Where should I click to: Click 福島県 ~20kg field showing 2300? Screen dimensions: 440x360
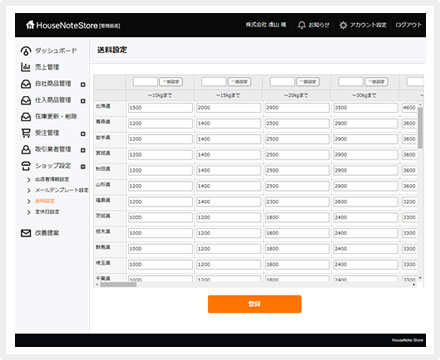(297, 202)
